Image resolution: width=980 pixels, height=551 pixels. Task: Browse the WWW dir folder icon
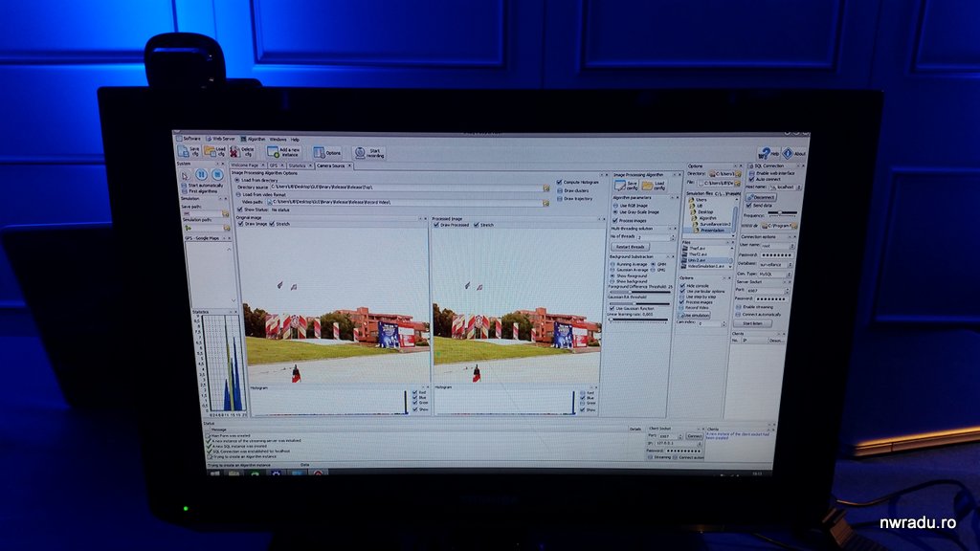coord(793,226)
